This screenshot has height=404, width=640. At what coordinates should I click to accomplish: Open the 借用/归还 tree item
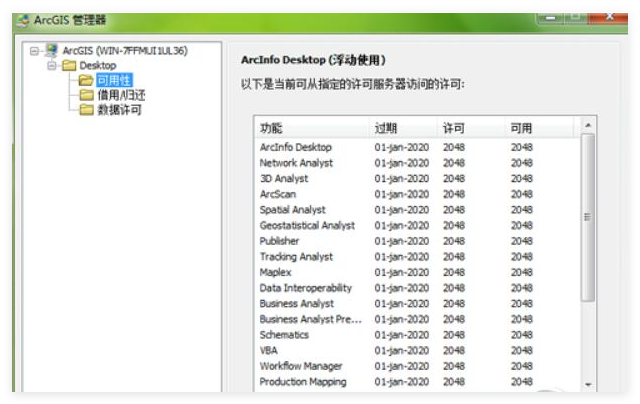(x=121, y=95)
